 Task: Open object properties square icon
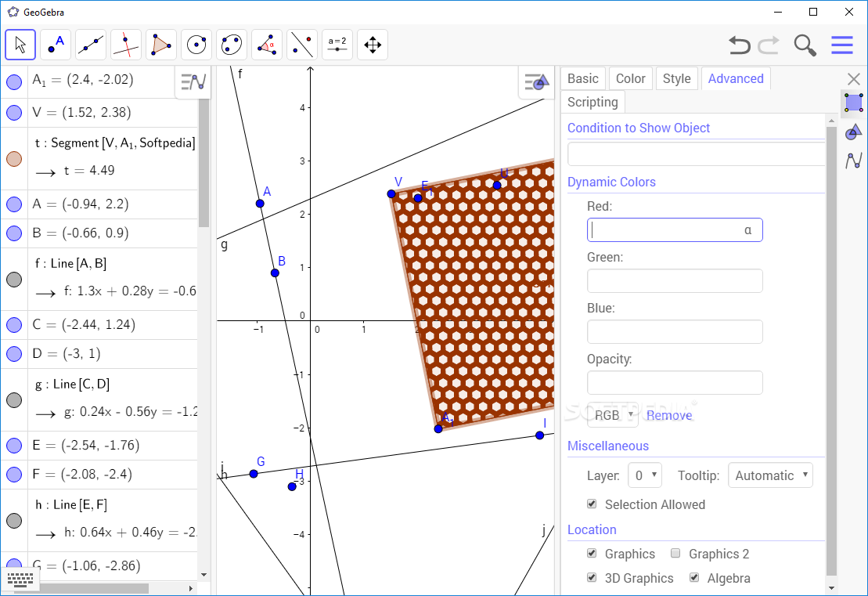point(854,103)
